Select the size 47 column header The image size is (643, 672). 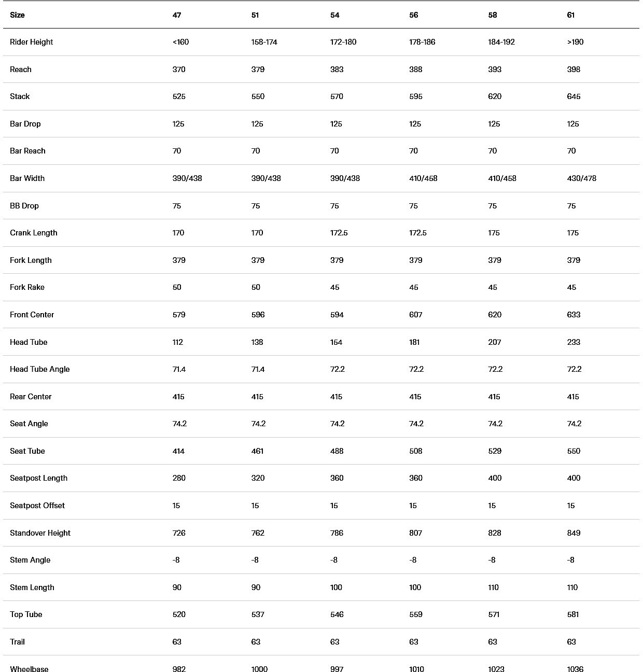tap(177, 15)
